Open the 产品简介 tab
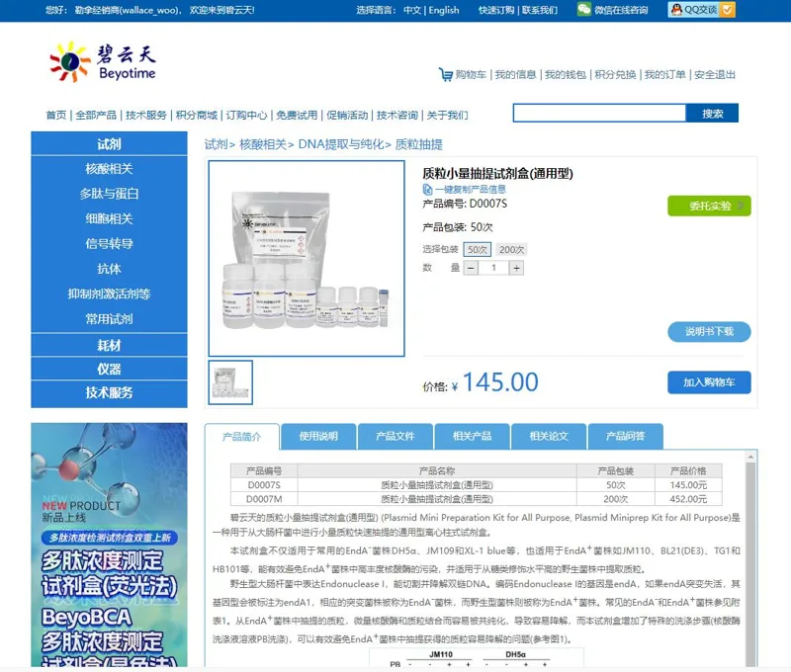Screen dimensions: 791x672 click(x=241, y=437)
